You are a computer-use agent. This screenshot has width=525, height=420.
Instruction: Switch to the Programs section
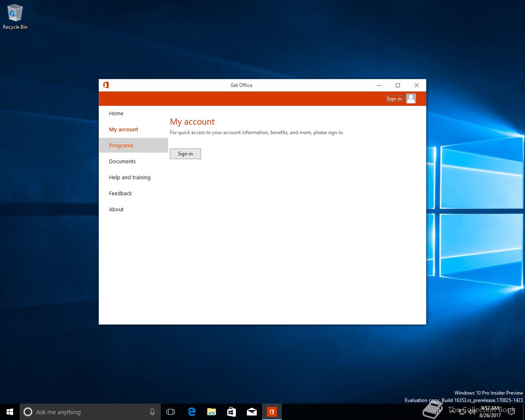[x=121, y=145]
